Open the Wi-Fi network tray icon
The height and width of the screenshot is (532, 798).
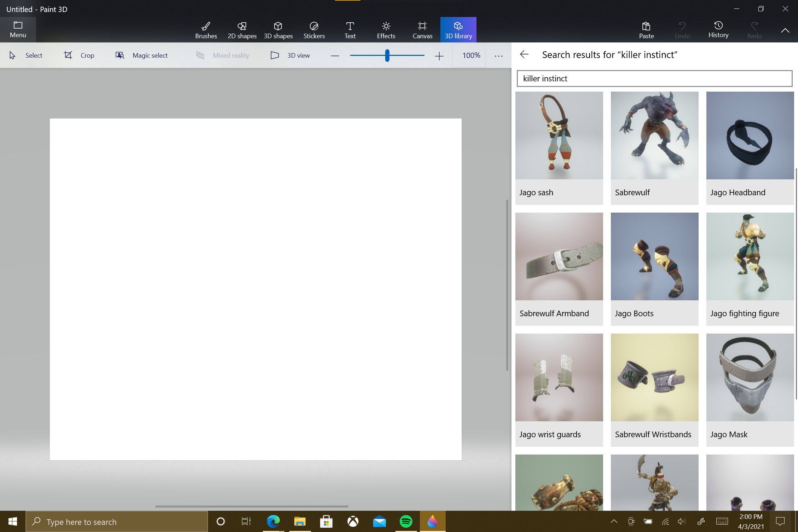coord(665,521)
